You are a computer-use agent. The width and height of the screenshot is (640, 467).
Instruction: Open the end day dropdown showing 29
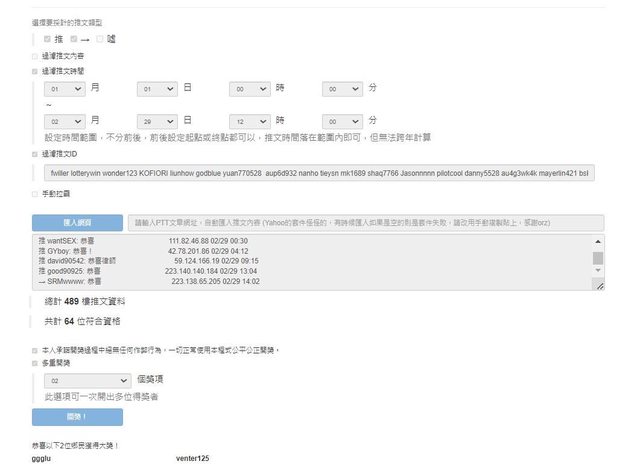157,120
